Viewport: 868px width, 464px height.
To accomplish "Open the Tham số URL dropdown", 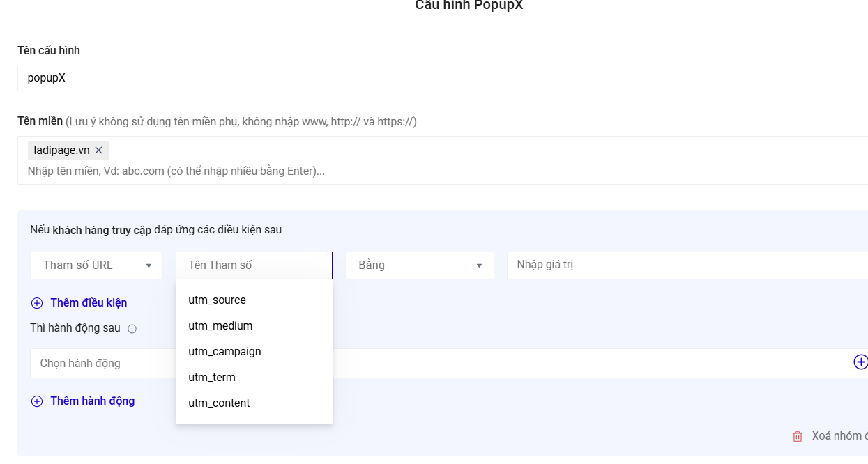I will click(96, 265).
